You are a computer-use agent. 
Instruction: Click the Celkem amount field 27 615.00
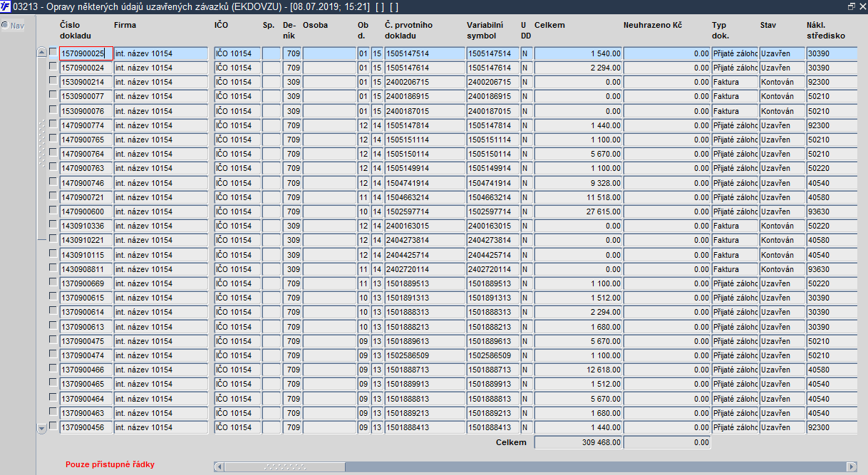578,212
